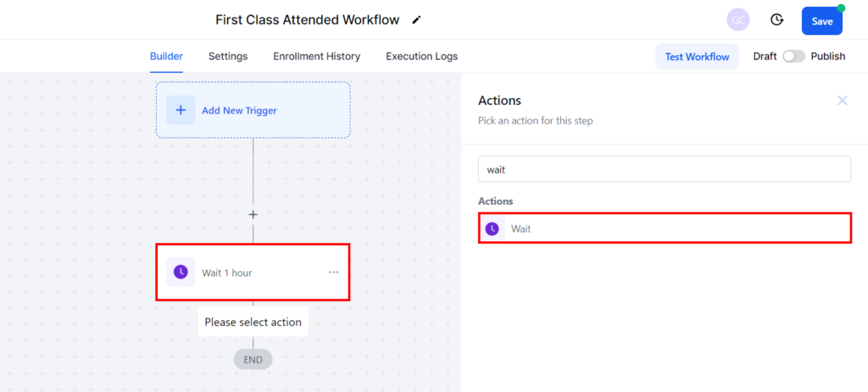
Task: Select the Wait 1 hour step card
Action: pyautogui.click(x=254, y=273)
